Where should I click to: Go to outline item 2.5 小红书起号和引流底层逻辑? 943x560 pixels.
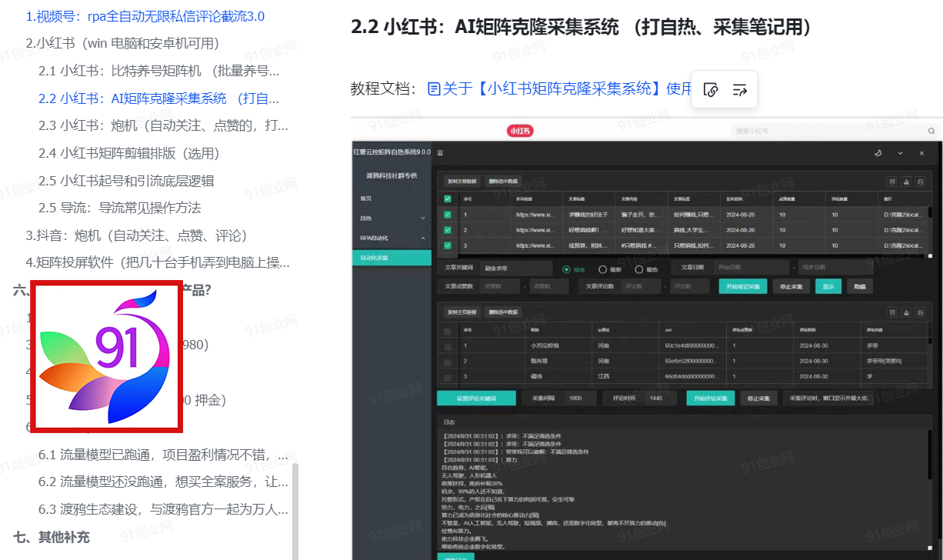click(126, 181)
